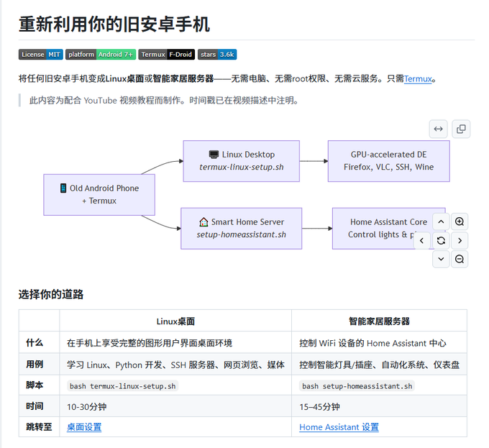
Task: Click the 学习 Linux、Python 开发 use-case cell
Action: 175,365
